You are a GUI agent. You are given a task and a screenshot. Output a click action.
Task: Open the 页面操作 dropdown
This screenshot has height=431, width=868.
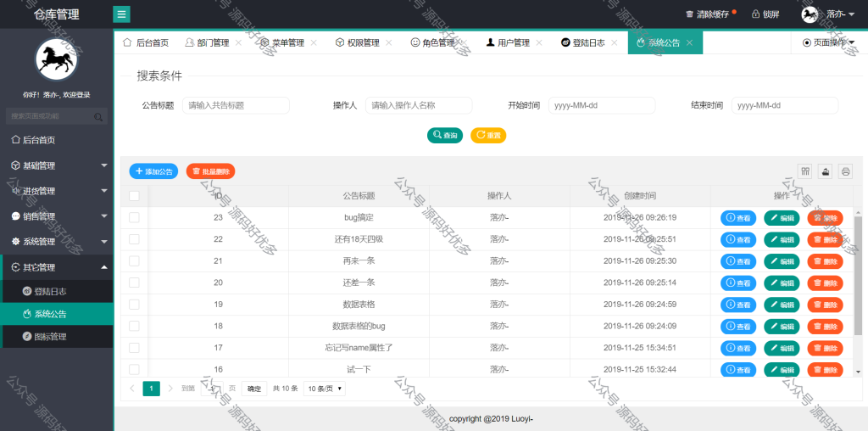(x=829, y=42)
